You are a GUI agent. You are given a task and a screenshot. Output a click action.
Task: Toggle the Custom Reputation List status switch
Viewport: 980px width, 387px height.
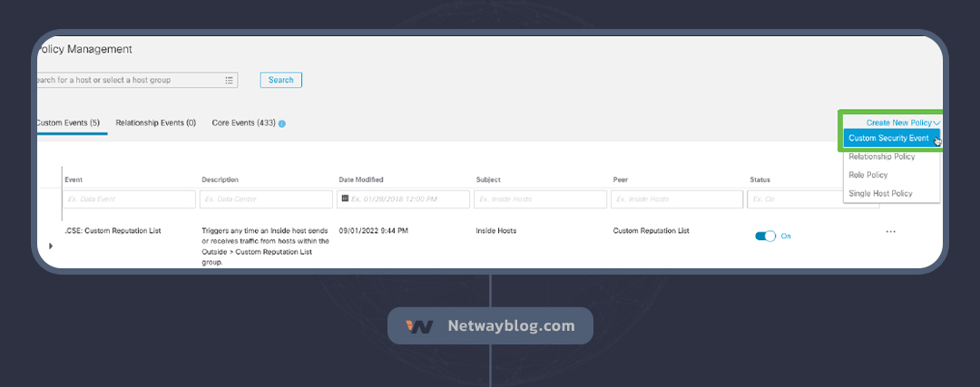(x=765, y=236)
